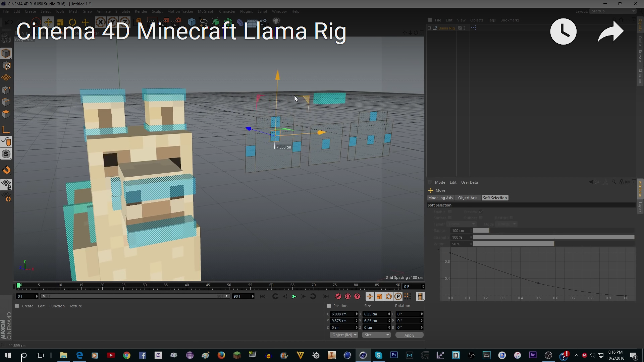Image resolution: width=644 pixels, height=362 pixels.
Task: Switch to Edges mode in left palette
Action: (x=6, y=102)
